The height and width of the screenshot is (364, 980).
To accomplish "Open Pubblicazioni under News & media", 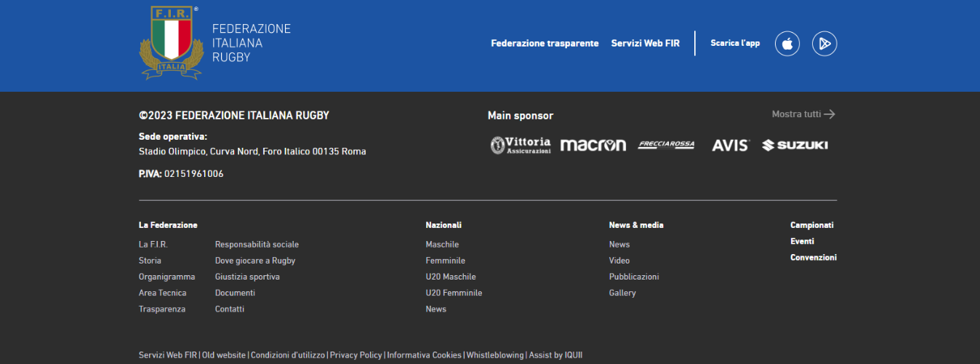I will click(633, 277).
